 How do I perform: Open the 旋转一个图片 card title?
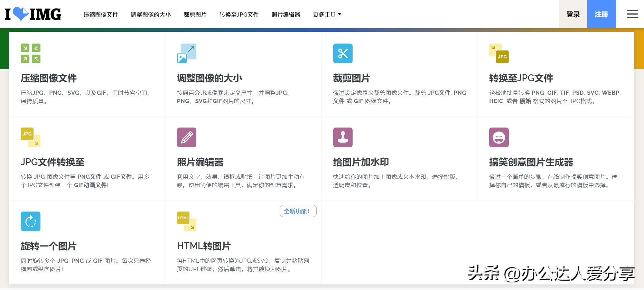click(x=49, y=246)
